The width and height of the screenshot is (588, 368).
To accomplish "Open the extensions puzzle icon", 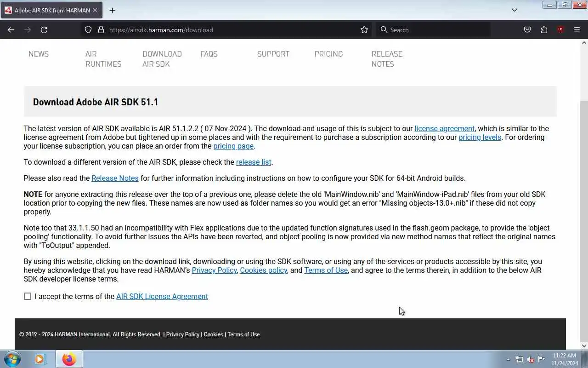I will pos(544,30).
